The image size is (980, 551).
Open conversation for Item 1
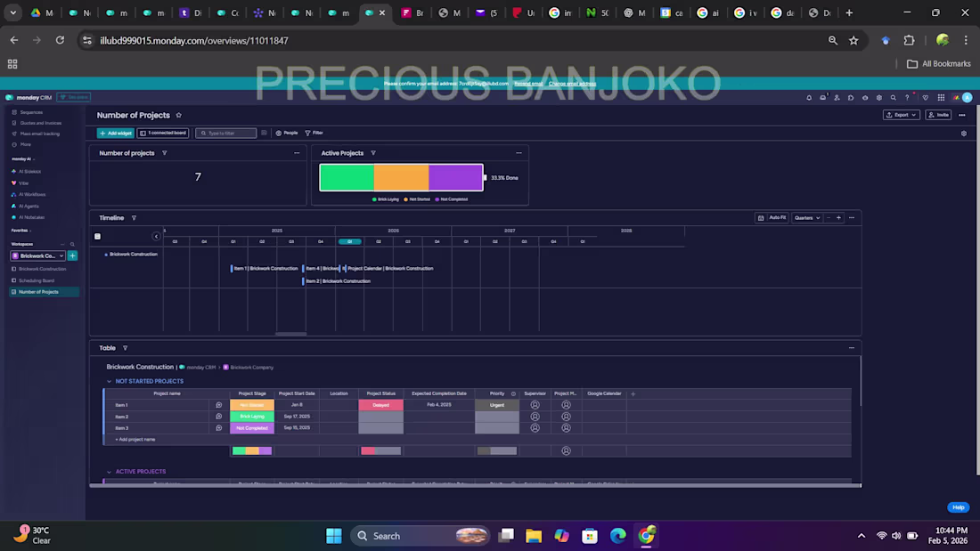(219, 405)
